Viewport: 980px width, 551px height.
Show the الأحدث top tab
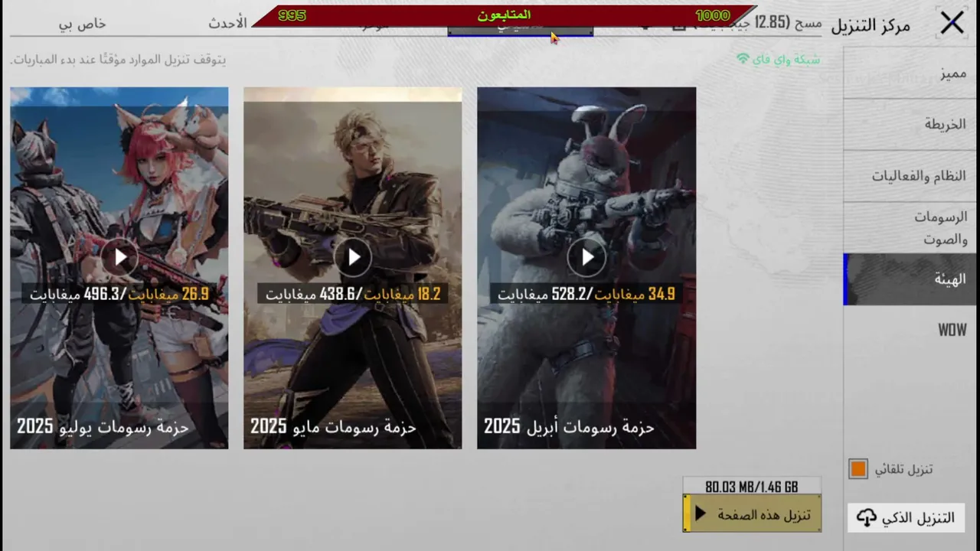point(227,23)
